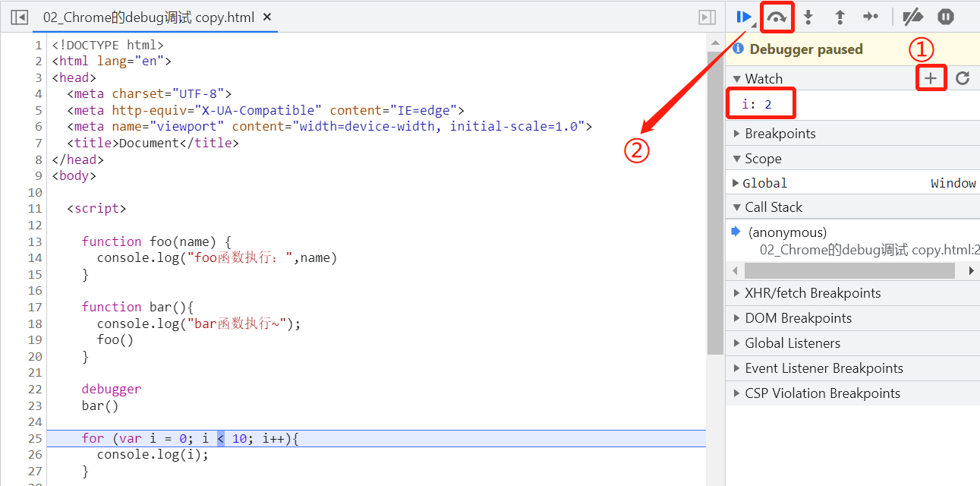
Task: Toggle the file navigator sidebar
Action: coord(19,17)
